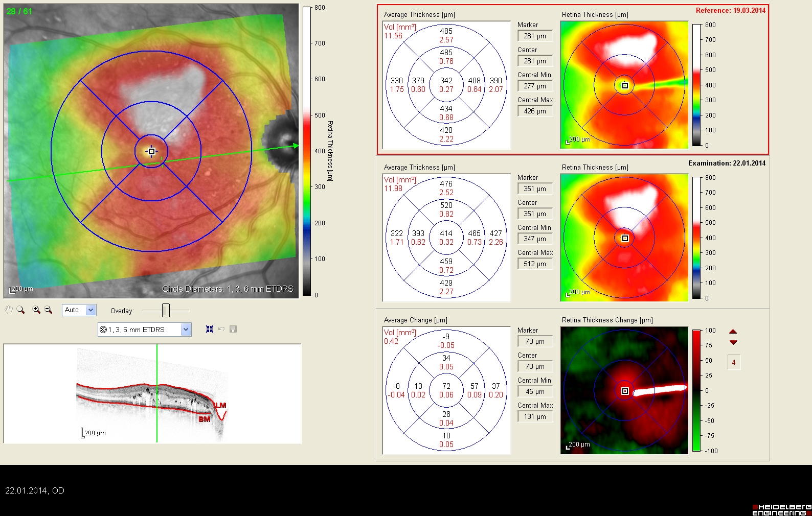This screenshot has width=812, height=516.
Task: Select the hand pan tool
Action: 9,310
